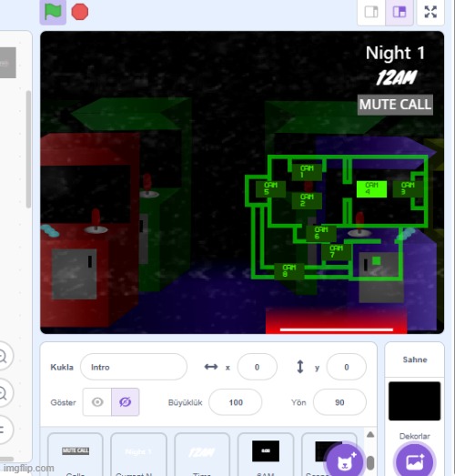
Task: Switch to large stage layout
Action: pyautogui.click(x=399, y=13)
